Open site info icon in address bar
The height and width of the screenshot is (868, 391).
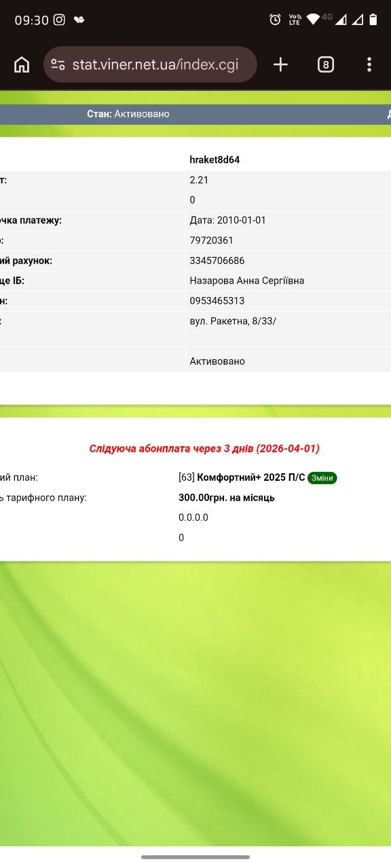coord(58,64)
